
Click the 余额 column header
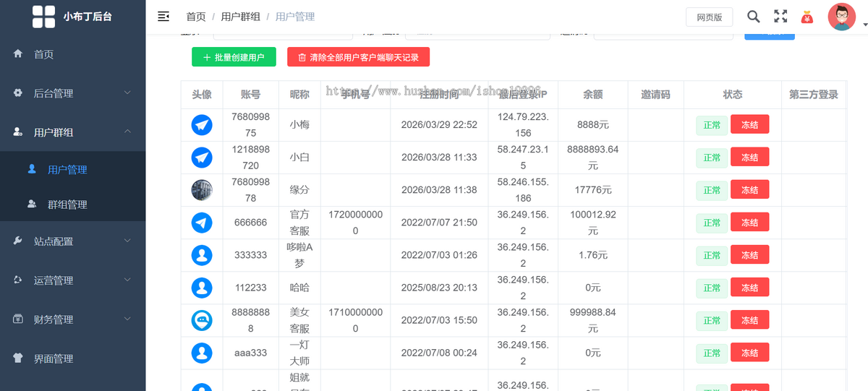point(593,95)
